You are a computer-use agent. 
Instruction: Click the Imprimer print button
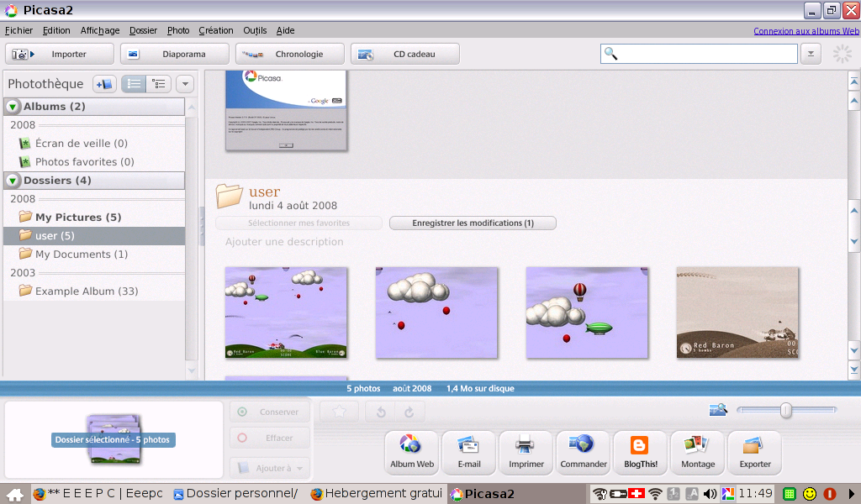pos(526,452)
